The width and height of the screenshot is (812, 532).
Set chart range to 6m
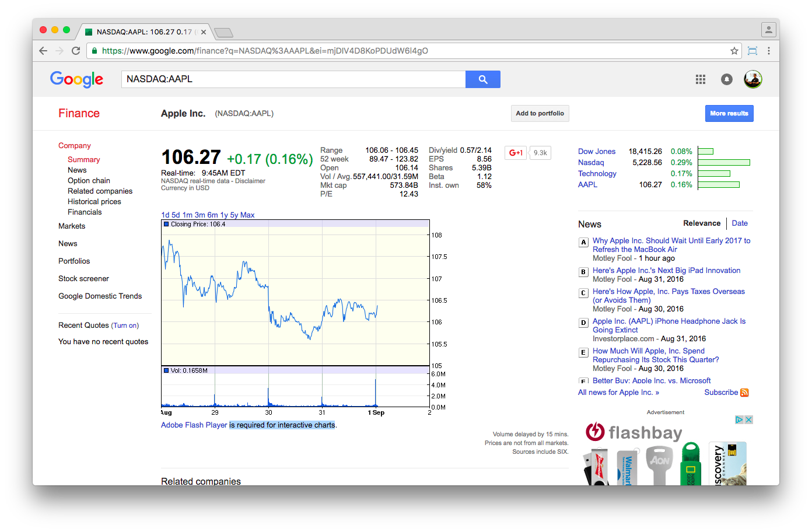(x=213, y=215)
